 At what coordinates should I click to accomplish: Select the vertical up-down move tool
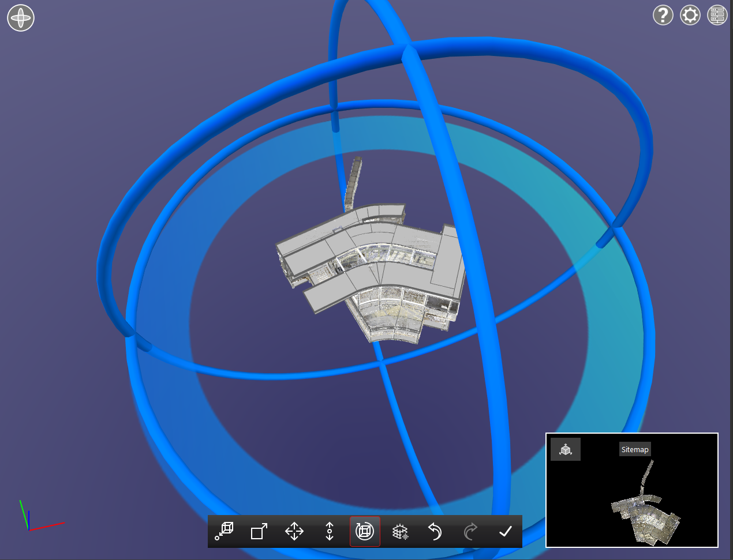[x=330, y=531]
